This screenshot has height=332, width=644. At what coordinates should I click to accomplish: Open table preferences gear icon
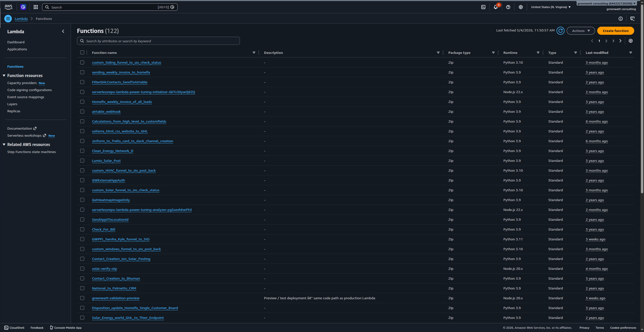[x=631, y=41]
